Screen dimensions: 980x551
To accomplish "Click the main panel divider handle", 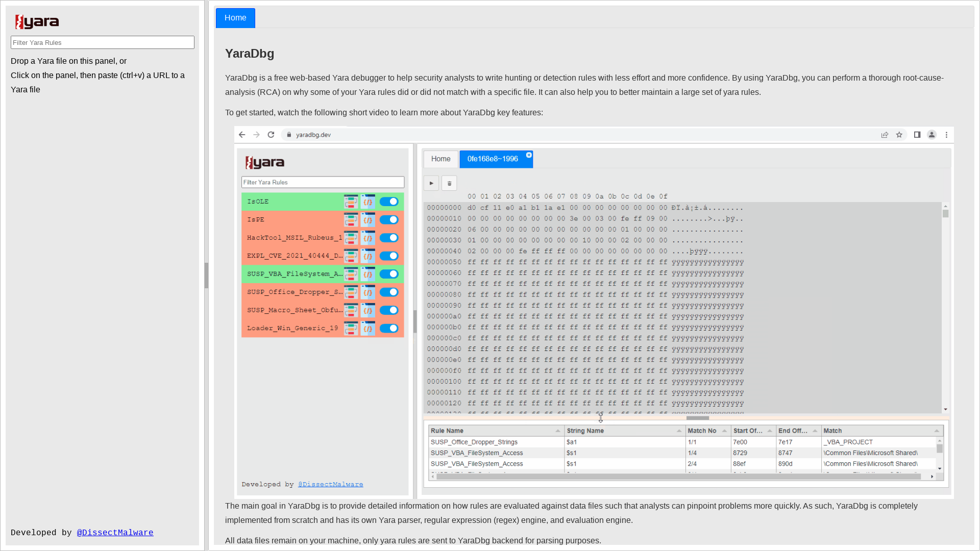I will click(206, 275).
